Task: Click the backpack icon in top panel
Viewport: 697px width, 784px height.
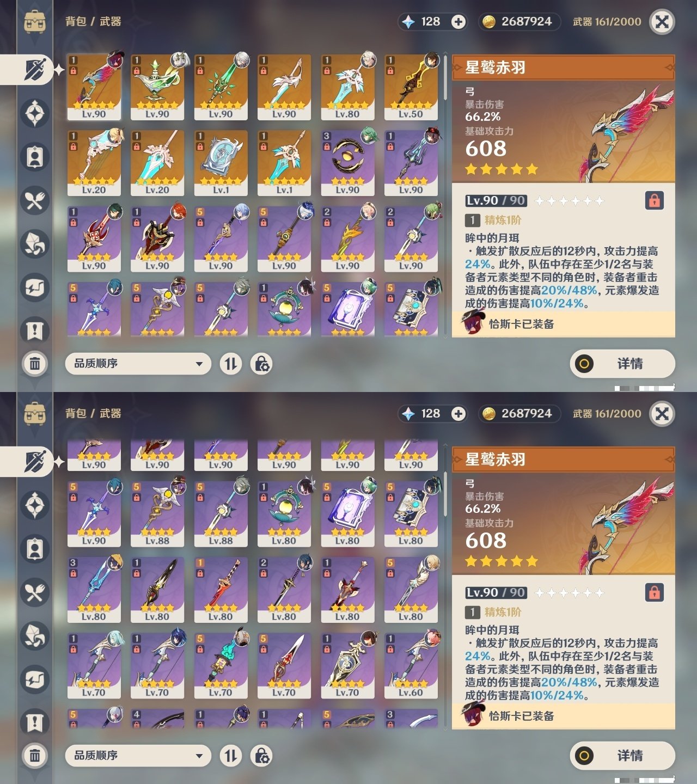Action: 35,22
